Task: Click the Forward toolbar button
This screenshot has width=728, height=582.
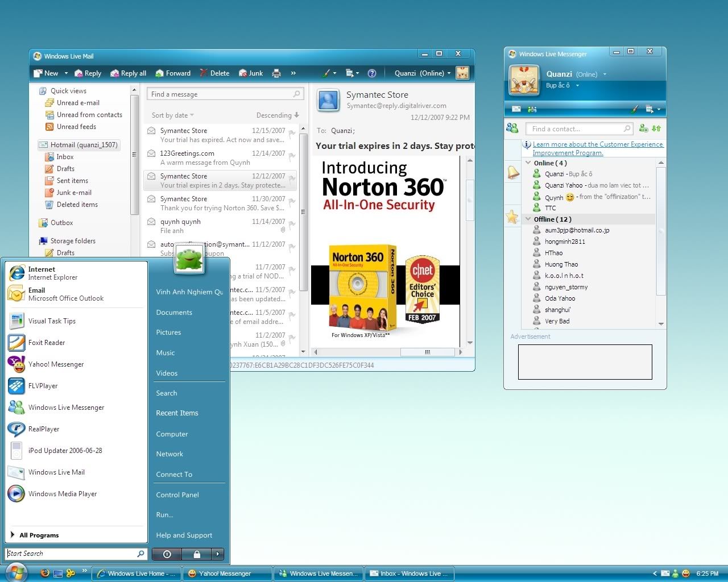Action: [x=173, y=73]
